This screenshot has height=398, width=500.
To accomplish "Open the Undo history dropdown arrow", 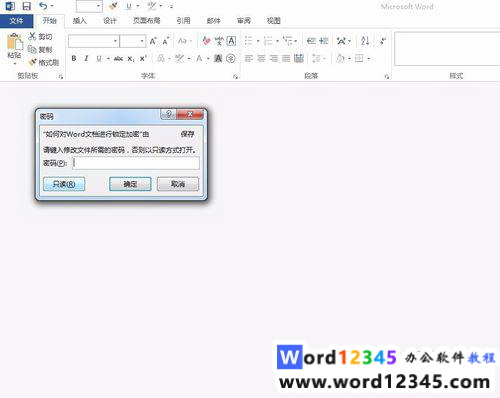I will [x=52, y=6].
